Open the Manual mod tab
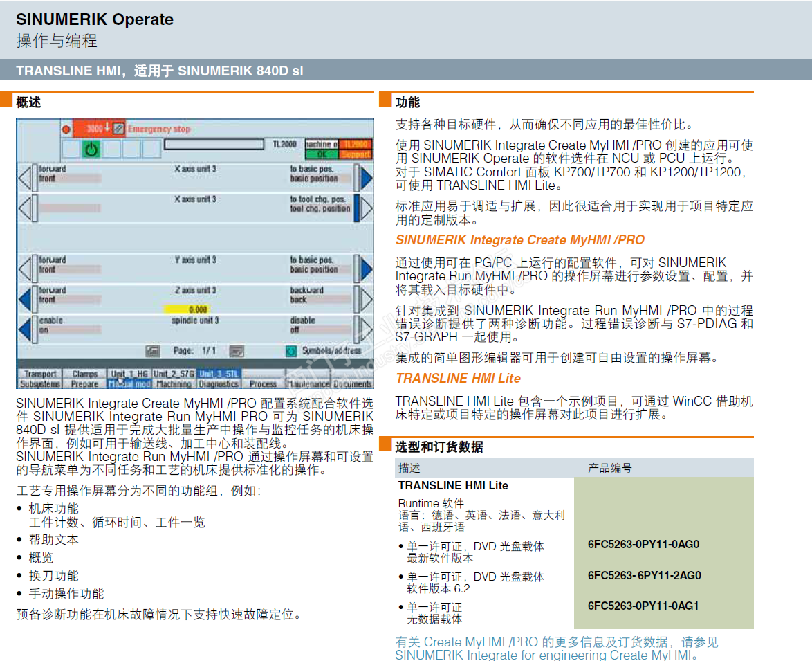The width and height of the screenshot is (812, 661). coord(129,384)
